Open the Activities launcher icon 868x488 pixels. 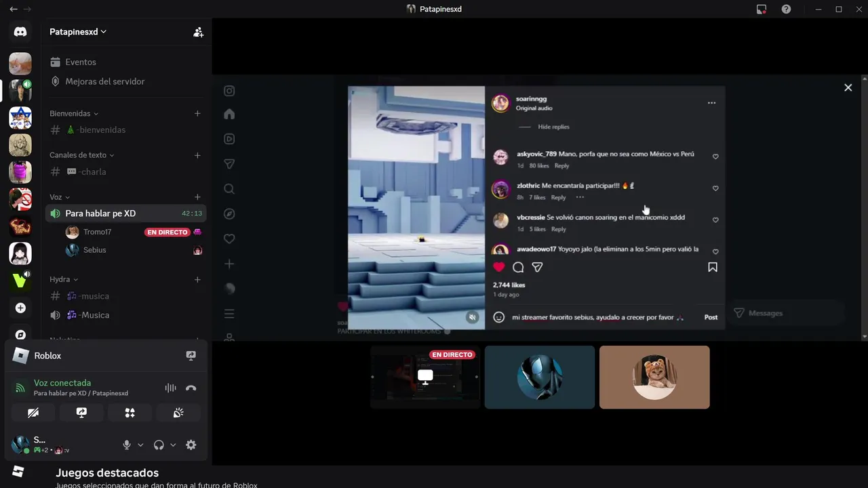130,412
